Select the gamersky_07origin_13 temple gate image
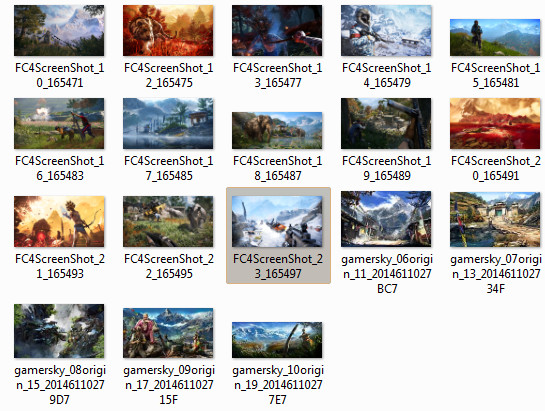 click(495, 219)
